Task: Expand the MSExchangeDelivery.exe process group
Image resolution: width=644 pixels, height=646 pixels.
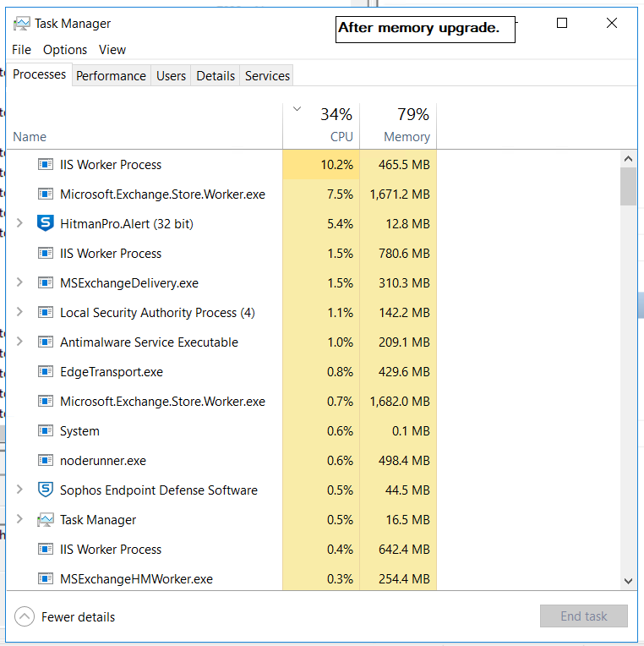Action: 19,282
